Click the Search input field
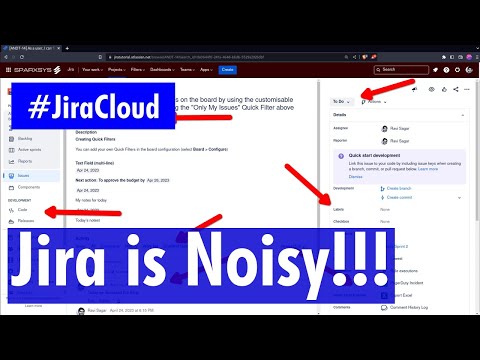 pos(401,70)
